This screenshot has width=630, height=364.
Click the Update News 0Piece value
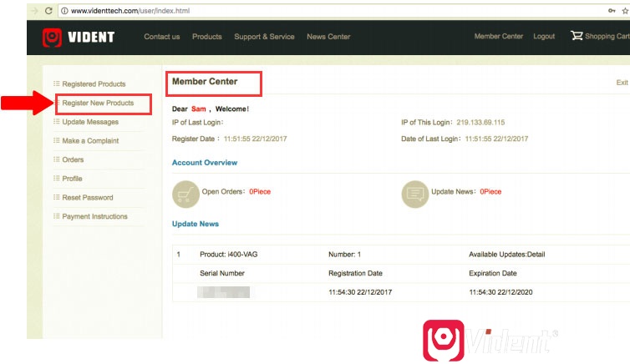(490, 192)
